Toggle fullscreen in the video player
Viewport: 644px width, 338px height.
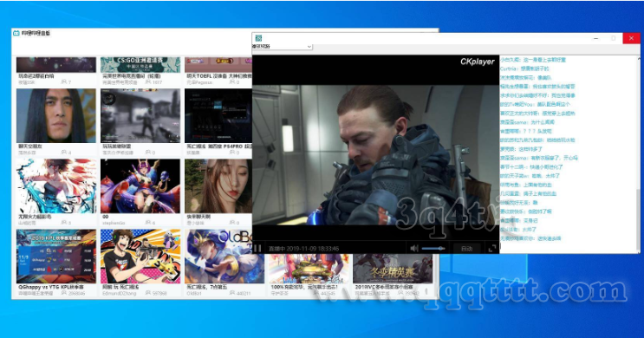click(492, 248)
